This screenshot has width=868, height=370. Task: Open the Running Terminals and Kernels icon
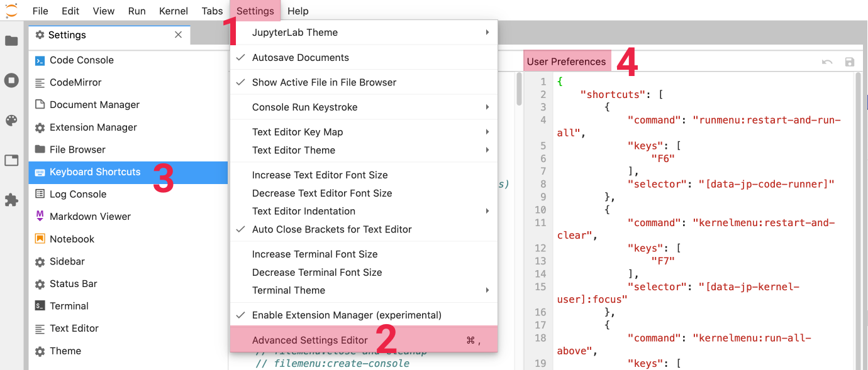[11, 80]
